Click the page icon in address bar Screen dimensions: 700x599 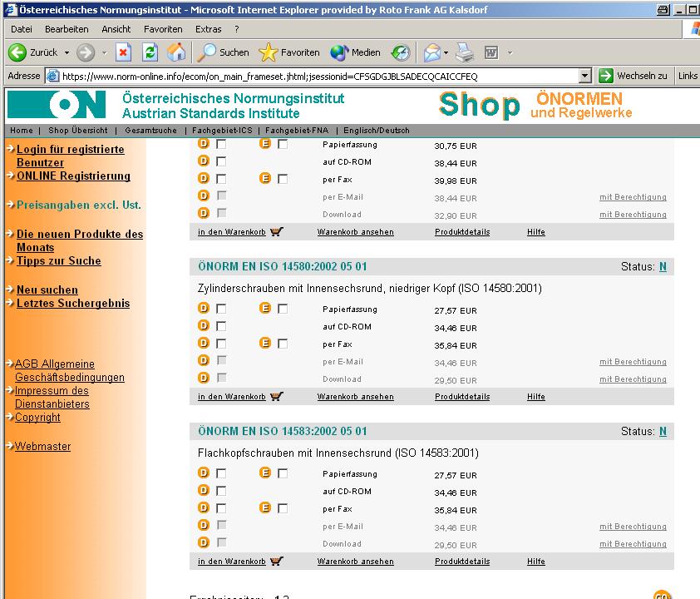tap(52, 76)
